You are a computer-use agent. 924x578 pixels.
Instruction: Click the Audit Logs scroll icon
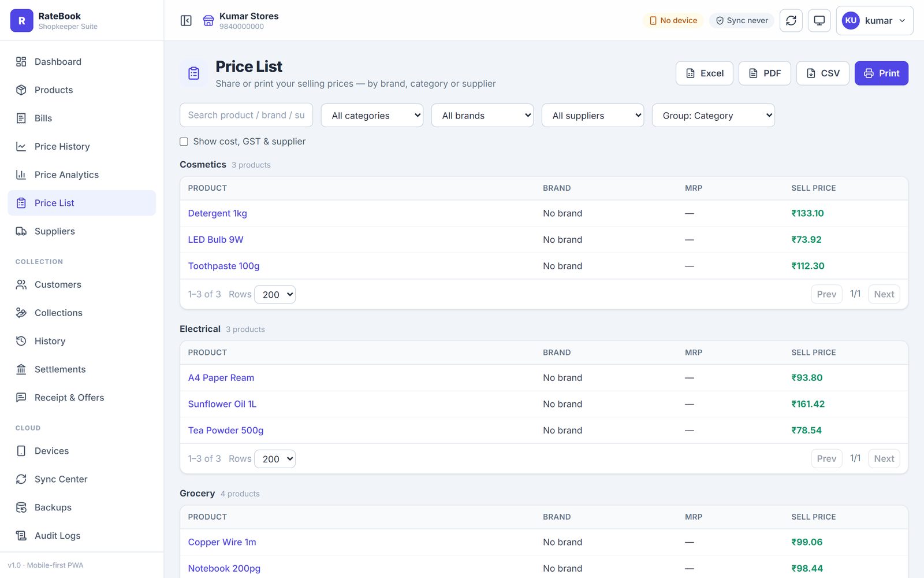(21, 536)
